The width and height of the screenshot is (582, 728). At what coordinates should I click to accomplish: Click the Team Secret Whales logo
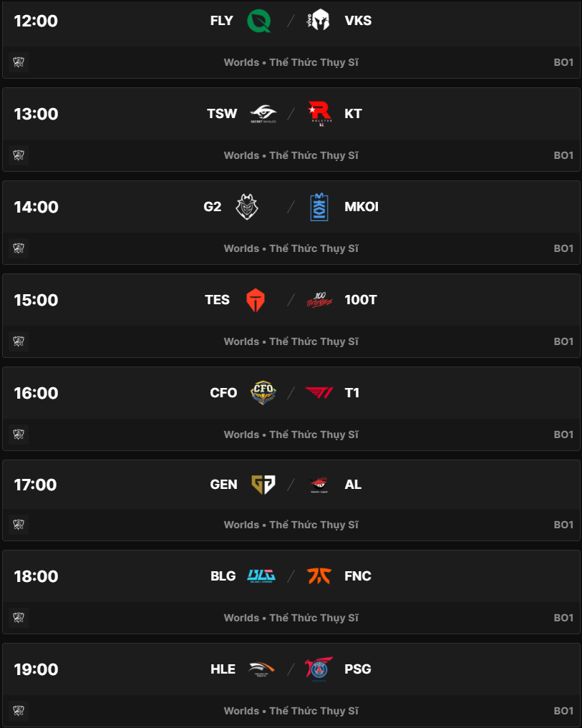tap(263, 113)
